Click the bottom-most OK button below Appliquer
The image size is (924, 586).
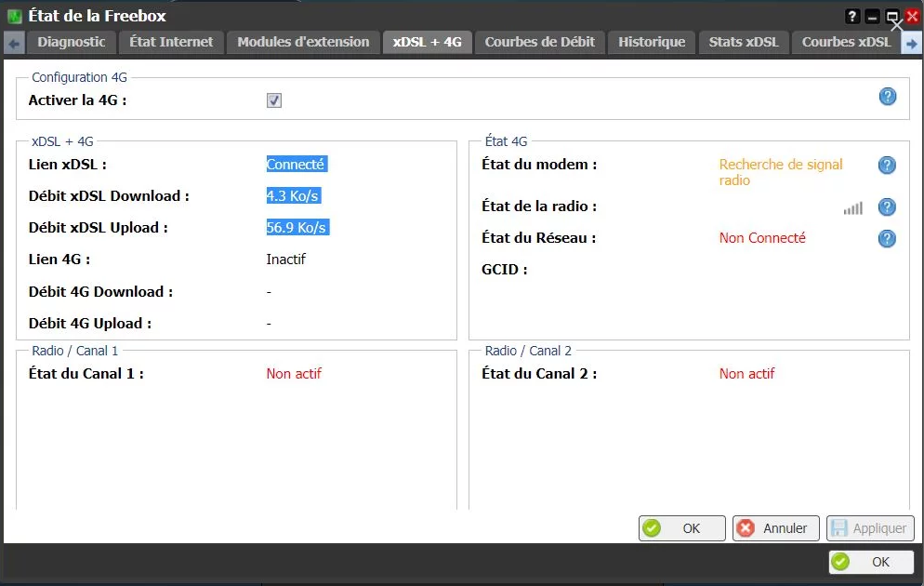(x=872, y=562)
